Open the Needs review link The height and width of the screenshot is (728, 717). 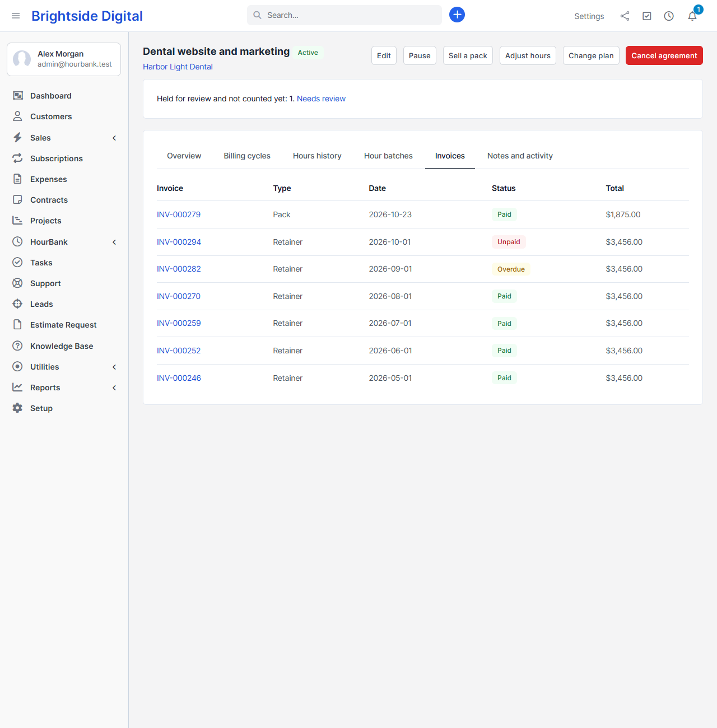(321, 99)
